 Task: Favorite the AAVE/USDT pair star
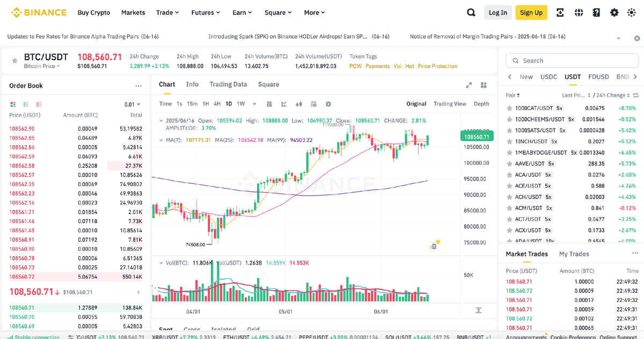509,163
